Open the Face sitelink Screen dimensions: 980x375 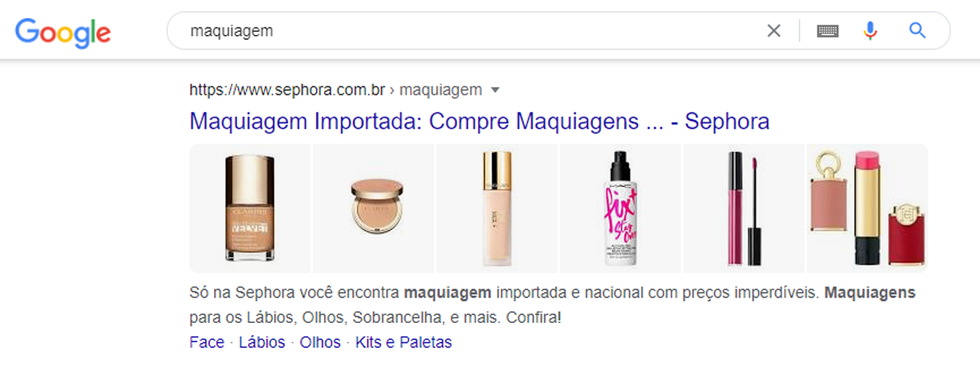[207, 342]
